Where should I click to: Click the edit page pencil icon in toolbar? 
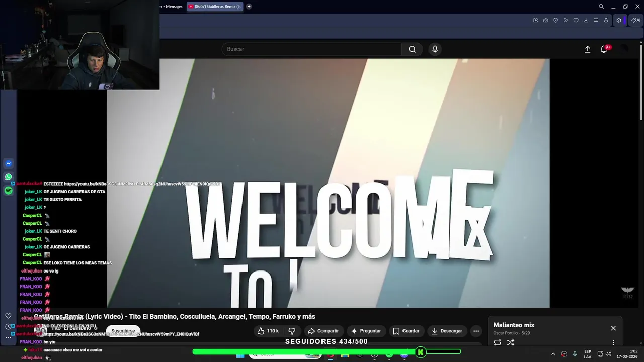(535, 20)
